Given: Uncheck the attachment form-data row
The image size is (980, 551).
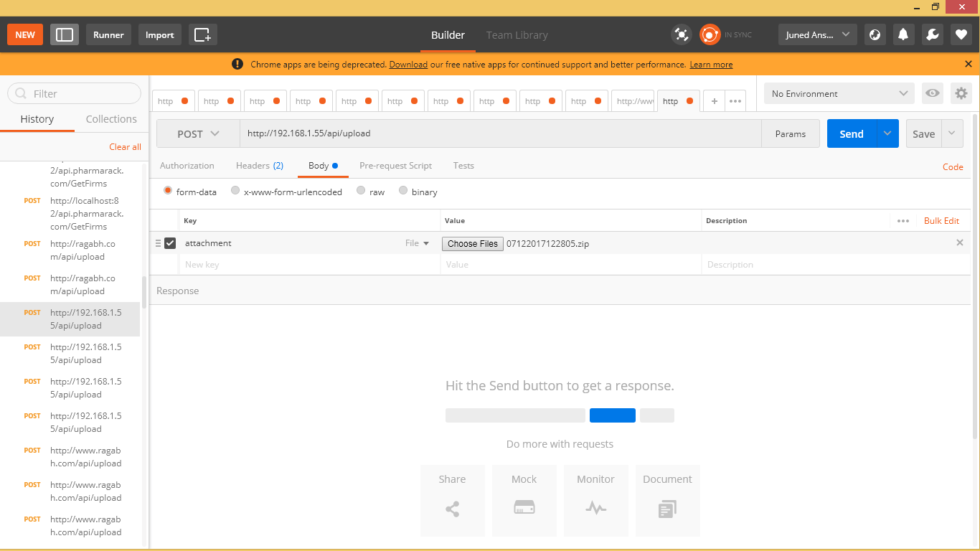Looking at the screenshot, I should pos(170,243).
